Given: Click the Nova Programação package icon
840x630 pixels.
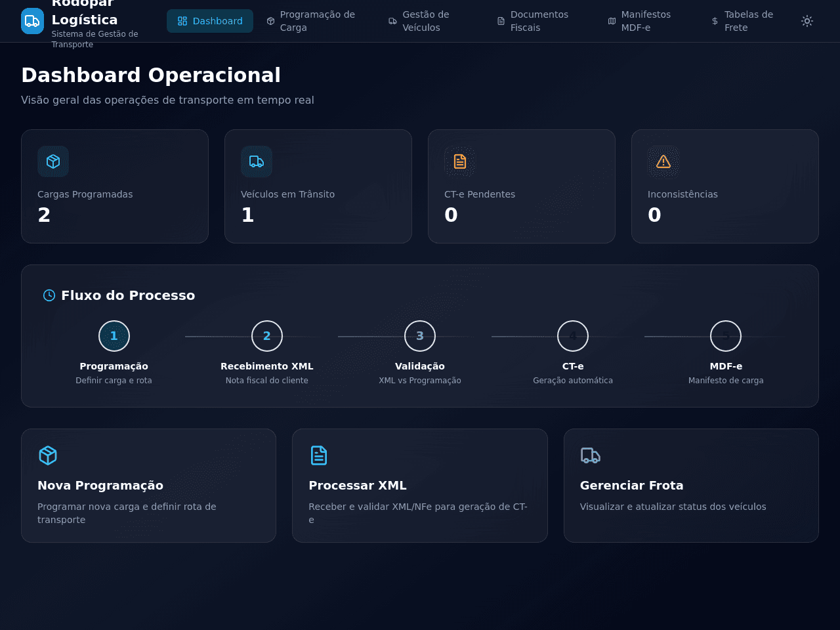Looking at the screenshot, I should click(48, 455).
